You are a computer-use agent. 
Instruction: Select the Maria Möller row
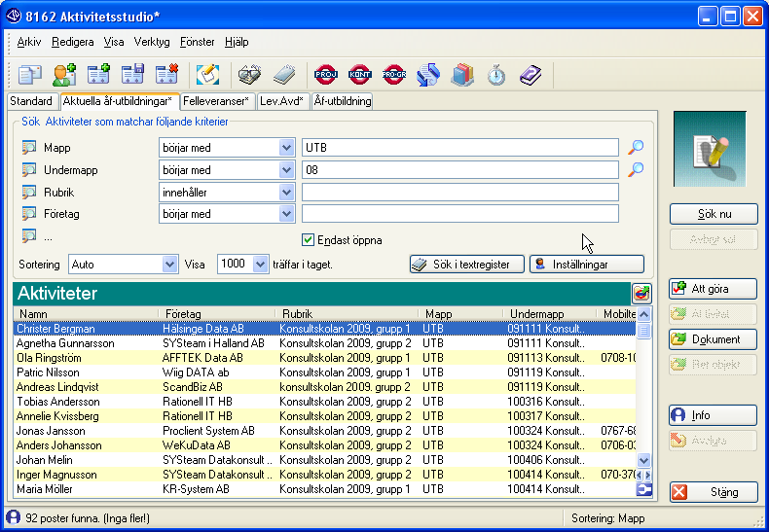click(x=325, y=489)
